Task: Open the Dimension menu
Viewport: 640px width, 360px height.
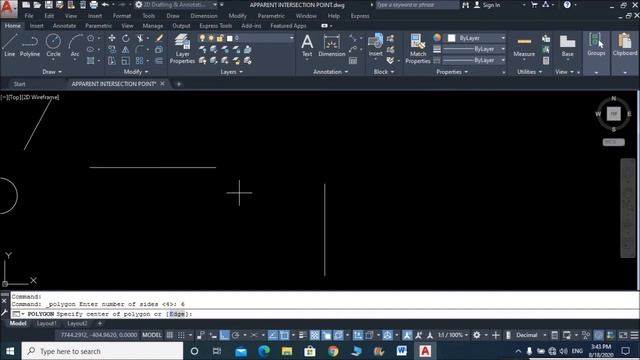Action: coord(204,16)
